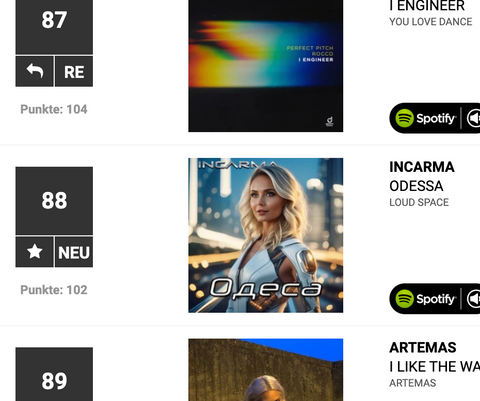Click the rank 87 position box
The image size is (480, 401).
click(54, 27)
